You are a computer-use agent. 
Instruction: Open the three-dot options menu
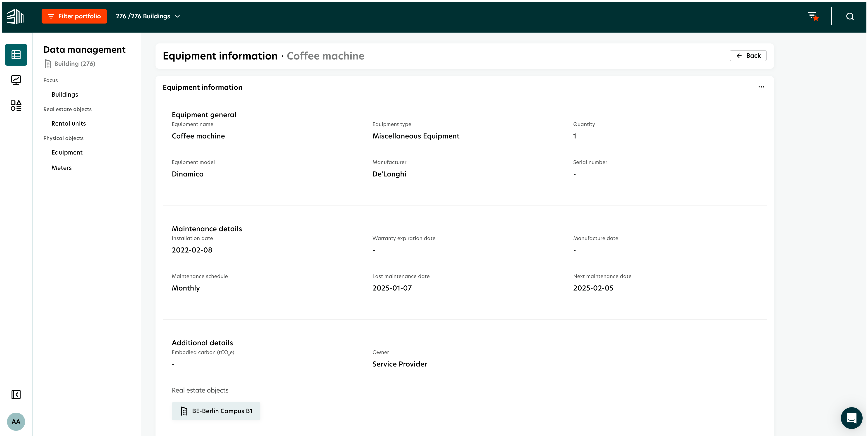click(761, 87)
